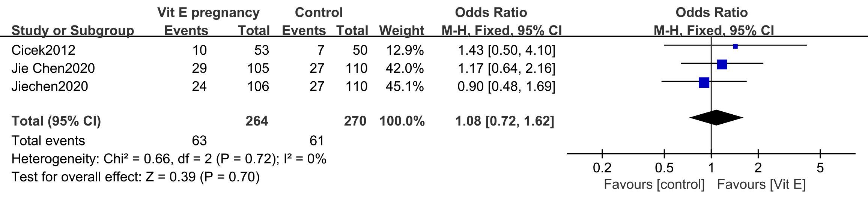Click the blue square marker for Jiechen2020

(704, 82)
